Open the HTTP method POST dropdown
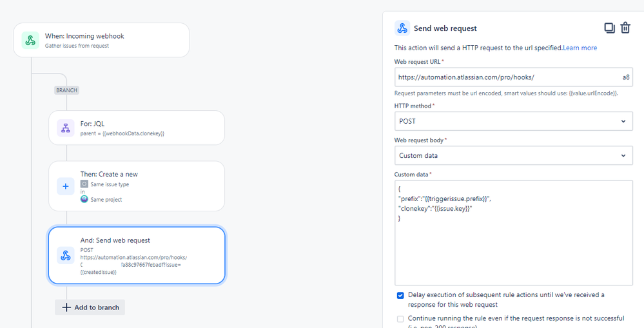The height and width of the screenshot is (328, 644). point(513,121)
